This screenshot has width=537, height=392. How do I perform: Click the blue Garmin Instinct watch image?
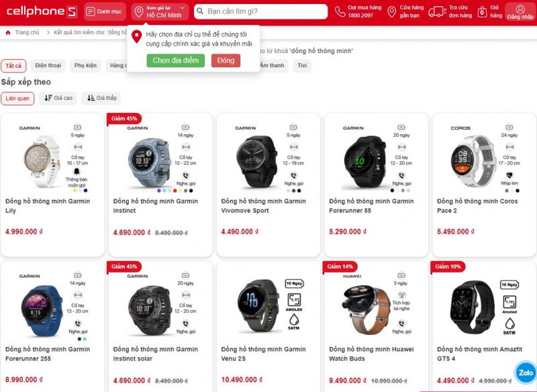149,163
